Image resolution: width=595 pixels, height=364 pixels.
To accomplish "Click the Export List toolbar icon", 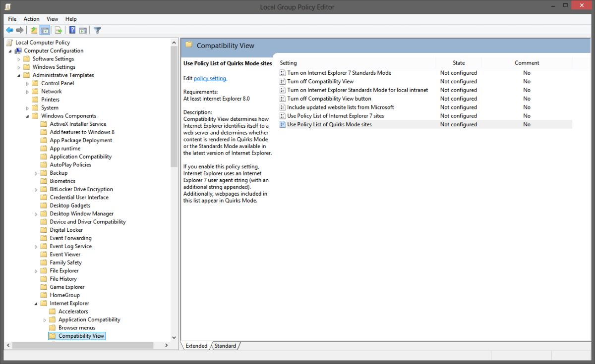I will coord(59,30).
